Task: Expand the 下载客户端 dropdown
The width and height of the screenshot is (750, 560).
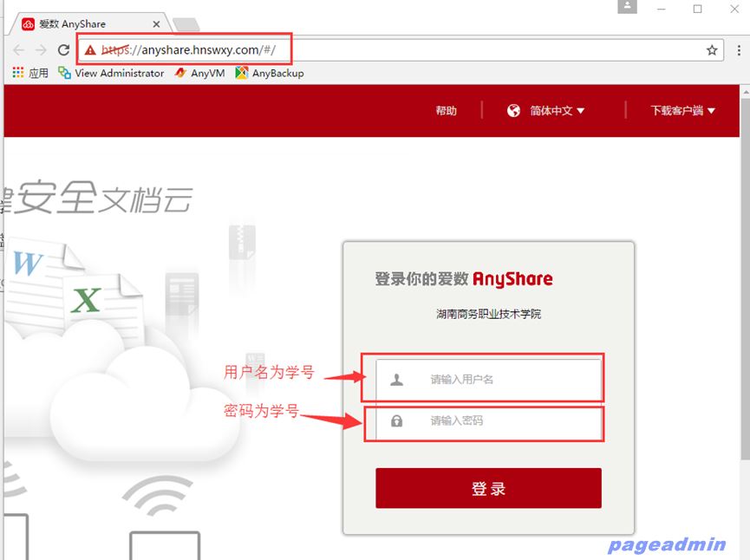Action: [682, 110]
